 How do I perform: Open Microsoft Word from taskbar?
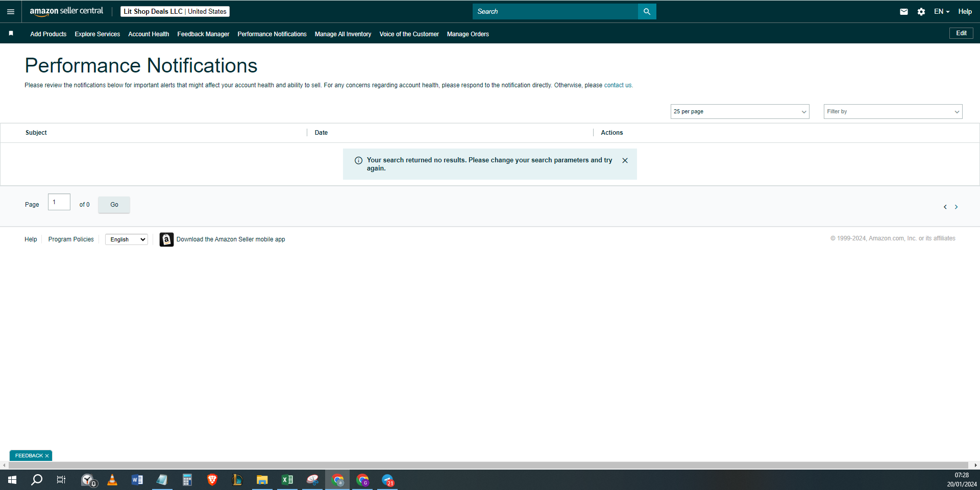point(137,480)
